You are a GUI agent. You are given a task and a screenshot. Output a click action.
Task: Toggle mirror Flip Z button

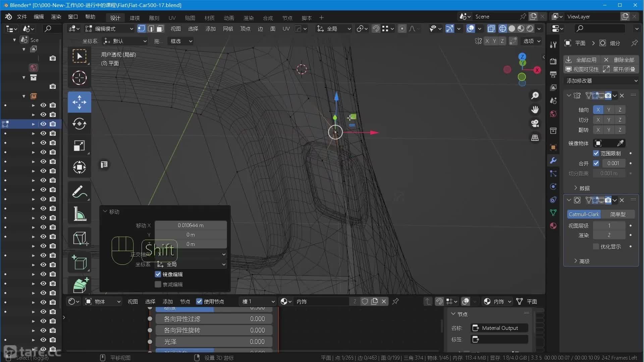[620, 130]
